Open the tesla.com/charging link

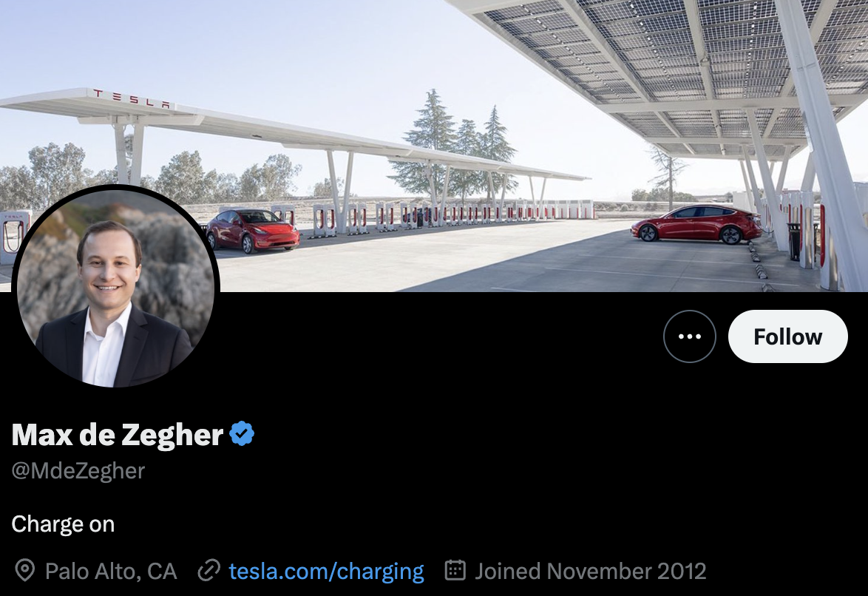click(x=328, y=571)
